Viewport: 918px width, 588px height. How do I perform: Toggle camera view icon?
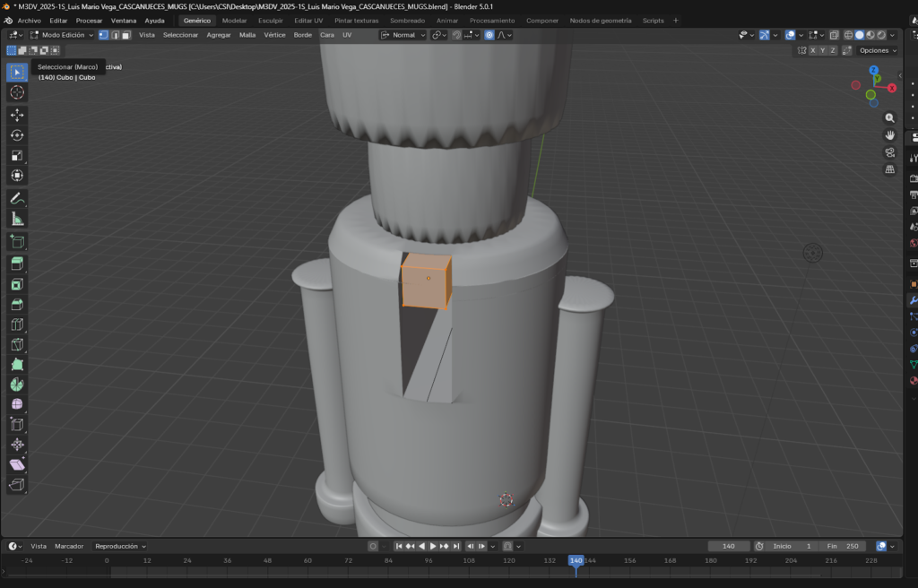pos(889,152)
